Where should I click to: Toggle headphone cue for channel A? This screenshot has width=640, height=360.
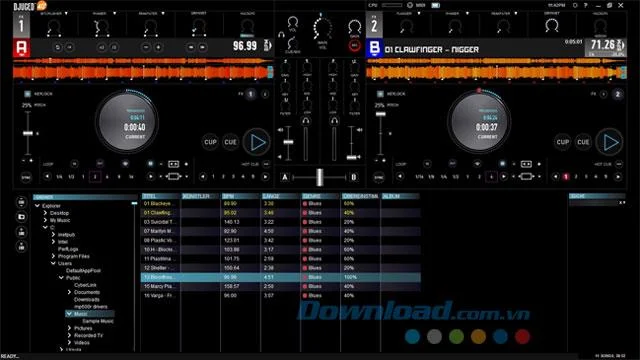(x=305, y=120)
